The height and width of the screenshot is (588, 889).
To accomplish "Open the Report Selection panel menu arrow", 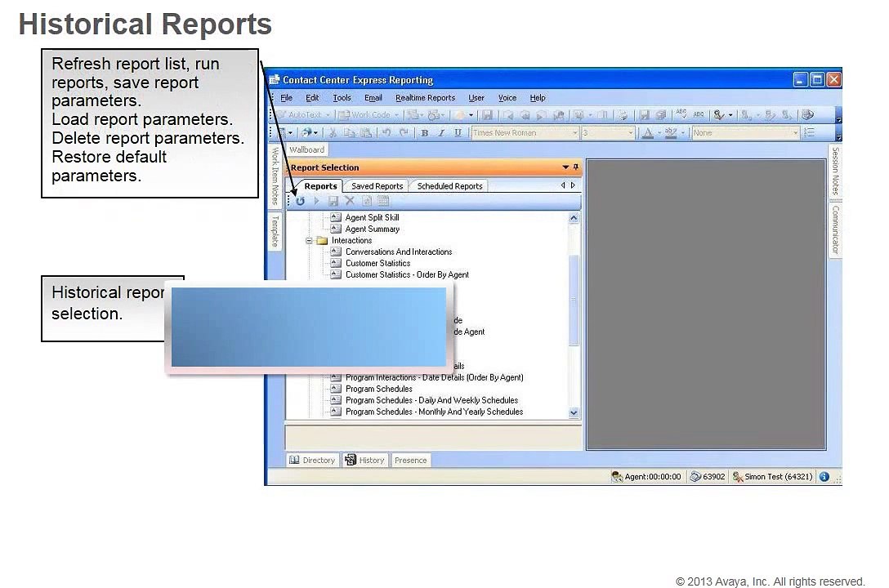I will click(565, 167).
